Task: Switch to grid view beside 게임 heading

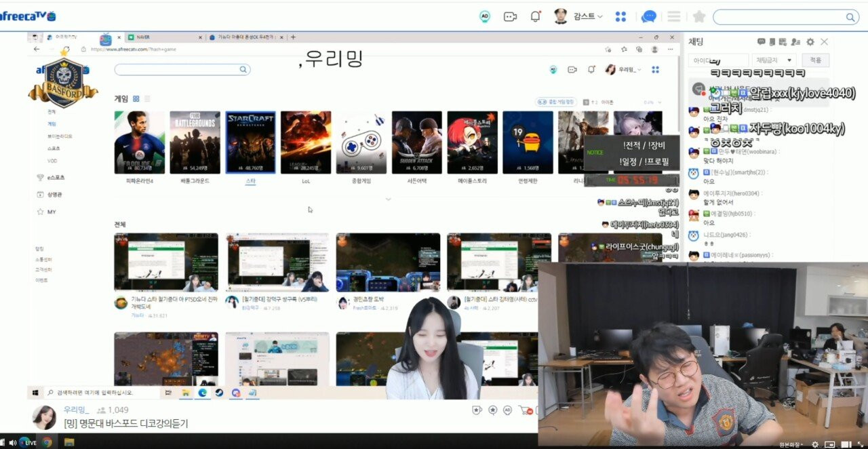Action: tap(136, 99)
